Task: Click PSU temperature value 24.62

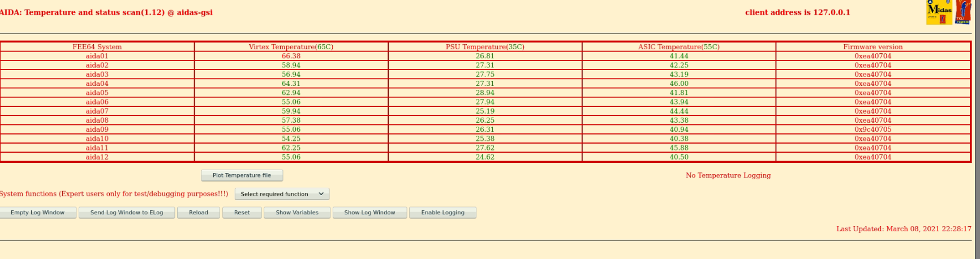Action: click(x=485, y=157)
